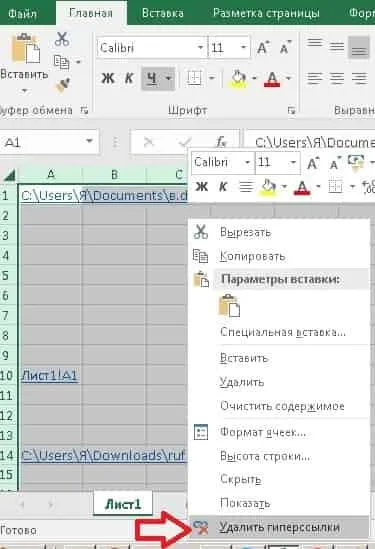Image resolution: width=375 pixels, height=549 pixels.
Task: Click the formula bar cancel X icon
Action: [x=148, y=142]
